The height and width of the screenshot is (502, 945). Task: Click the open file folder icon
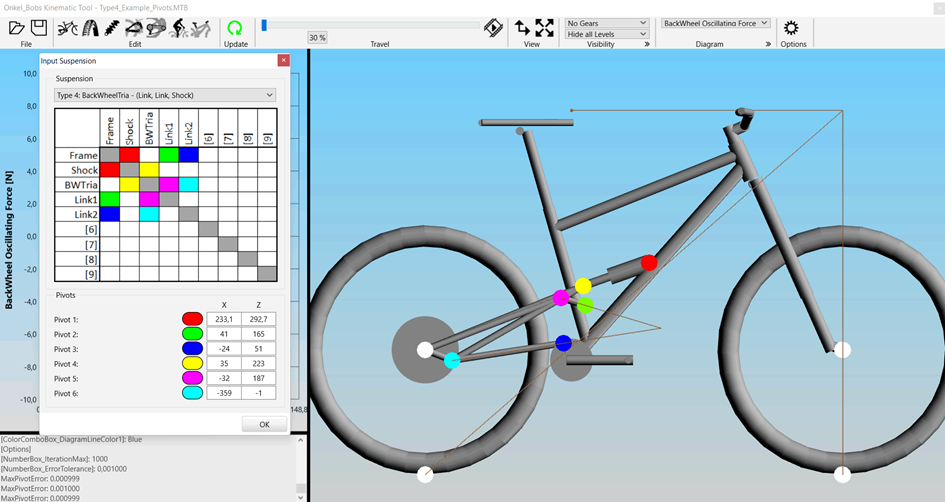point(17,28)
